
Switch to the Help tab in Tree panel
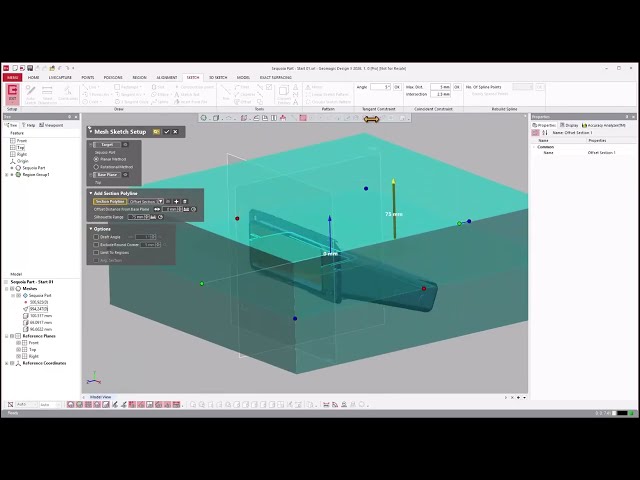point(28,125)
